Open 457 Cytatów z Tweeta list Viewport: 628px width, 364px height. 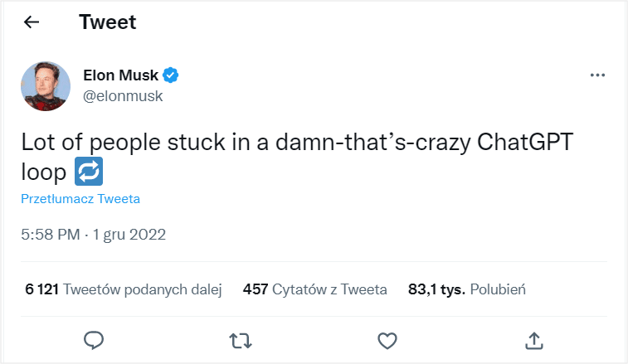point(315,289)
